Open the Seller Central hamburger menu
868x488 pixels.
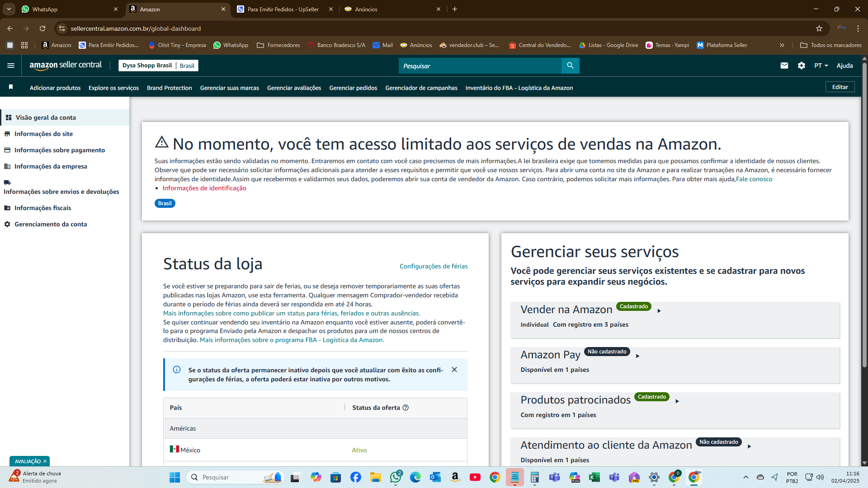pos(11,66)
